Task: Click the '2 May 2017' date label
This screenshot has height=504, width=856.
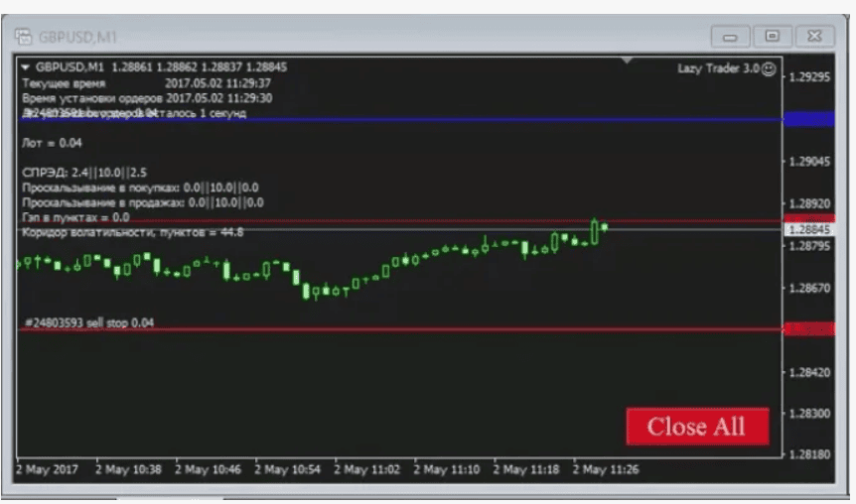Action: [47, 469]
